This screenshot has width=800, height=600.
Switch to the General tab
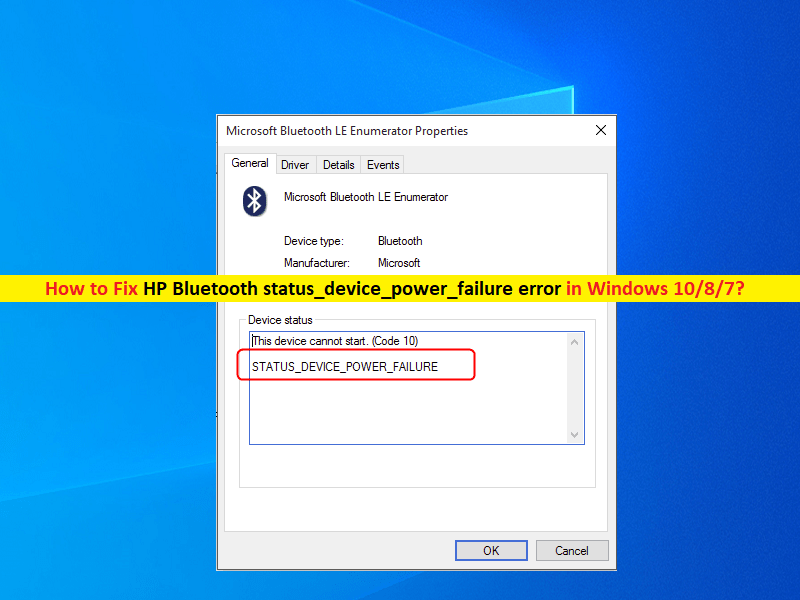tap(250, 163)
